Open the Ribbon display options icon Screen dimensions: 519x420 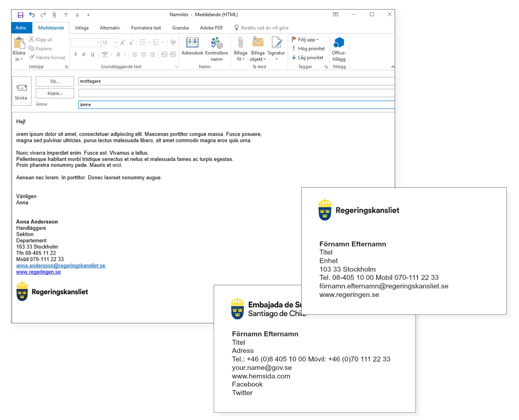pyautogui.click(x=335, y=14)
